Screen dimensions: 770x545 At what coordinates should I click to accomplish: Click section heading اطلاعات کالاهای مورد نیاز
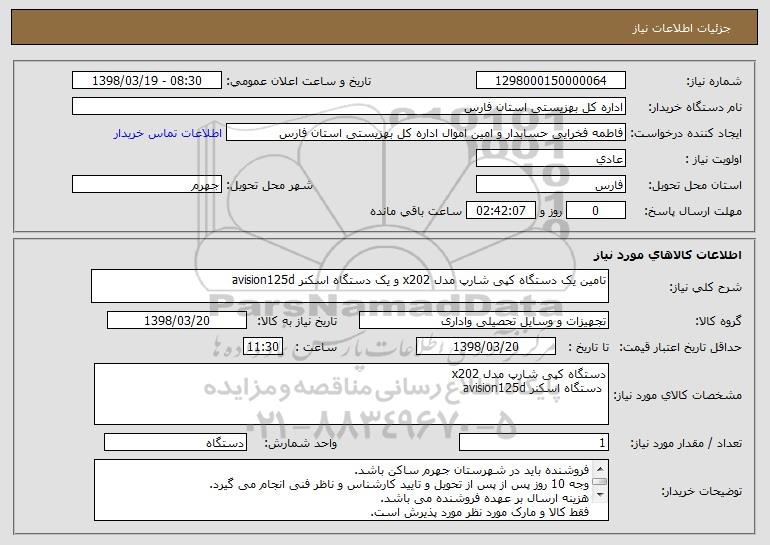pyautogui.click(x=667, y=254)
